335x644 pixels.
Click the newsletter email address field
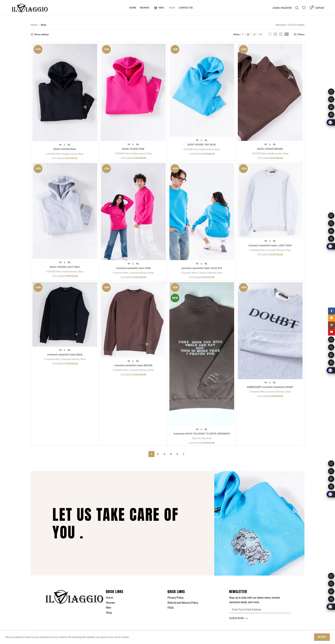[x=260, y=609]
